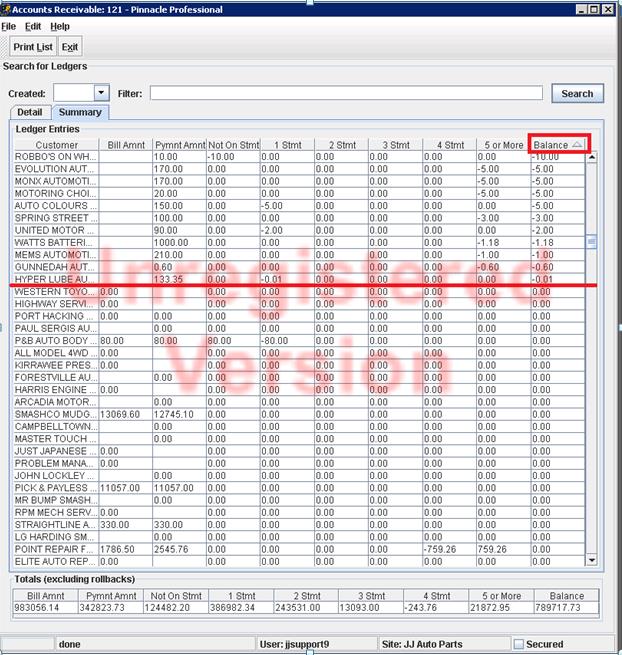Sort by the Balance column header
The image size is (622, 655).
tap(558, 145)
